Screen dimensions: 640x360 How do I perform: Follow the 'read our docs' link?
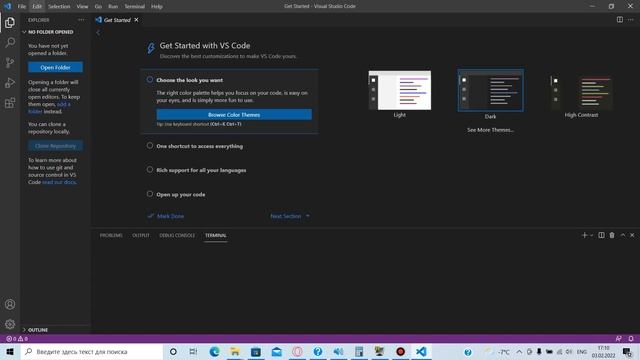pos(59,182)
